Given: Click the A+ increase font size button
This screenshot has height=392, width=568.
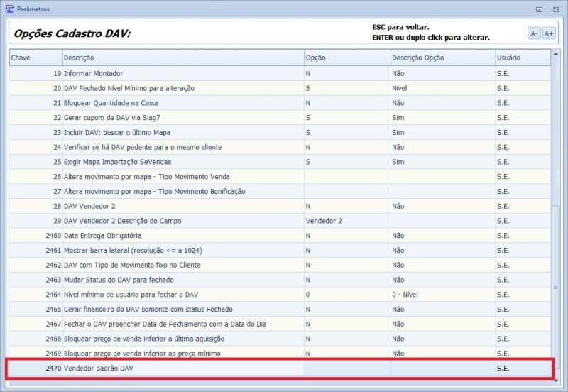Looking at the screenshot, I should pos(549,33).
